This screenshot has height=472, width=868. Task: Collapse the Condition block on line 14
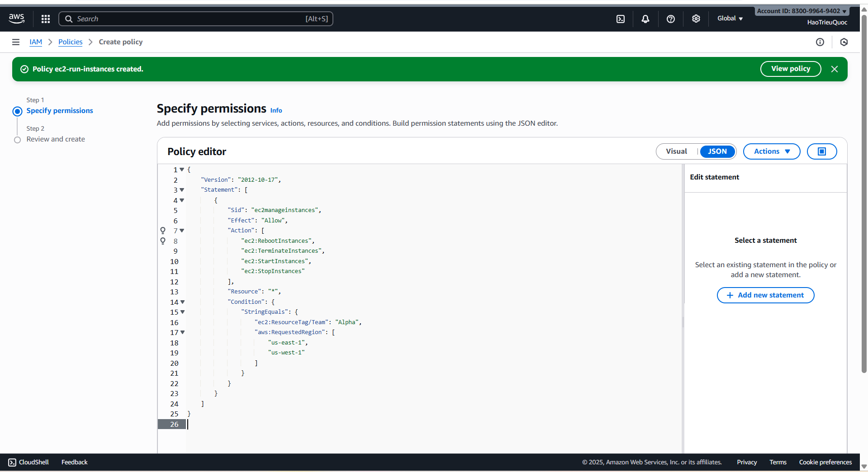(182, 302)
